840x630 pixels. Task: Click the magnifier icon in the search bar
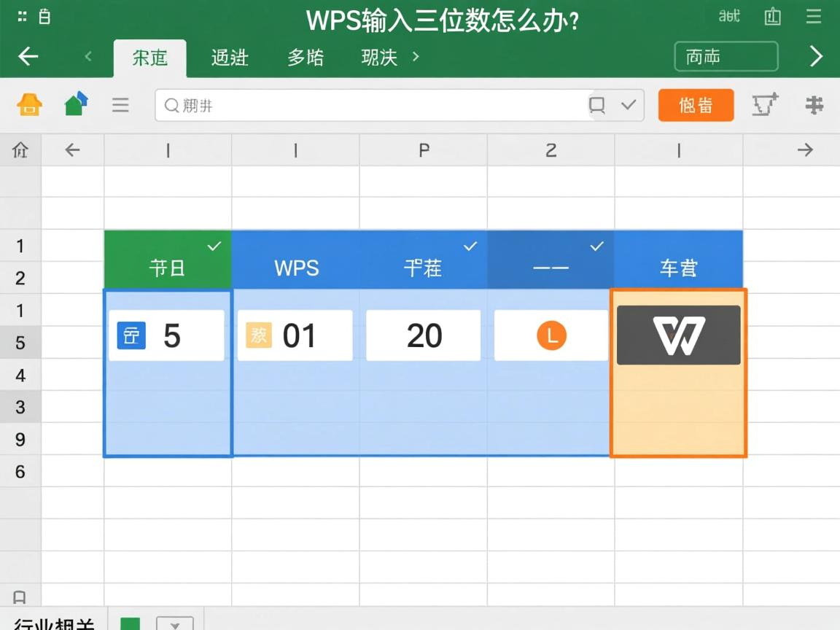tap(171, 105)
